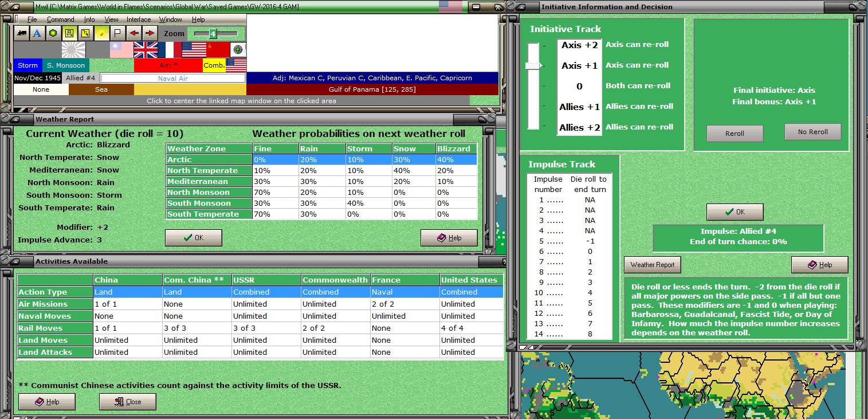
Task: Open the File menu
Action: pyautogui.click(x=32, y=19)
